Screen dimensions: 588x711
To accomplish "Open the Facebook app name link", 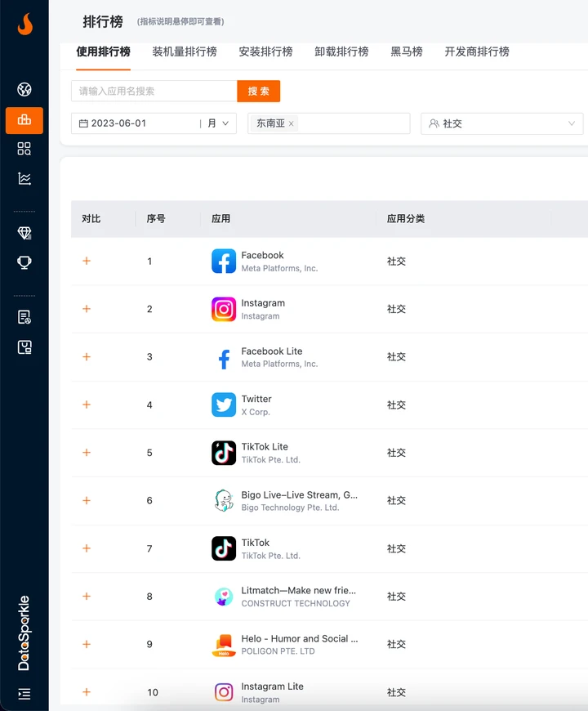I will click(x=262, y=255).
